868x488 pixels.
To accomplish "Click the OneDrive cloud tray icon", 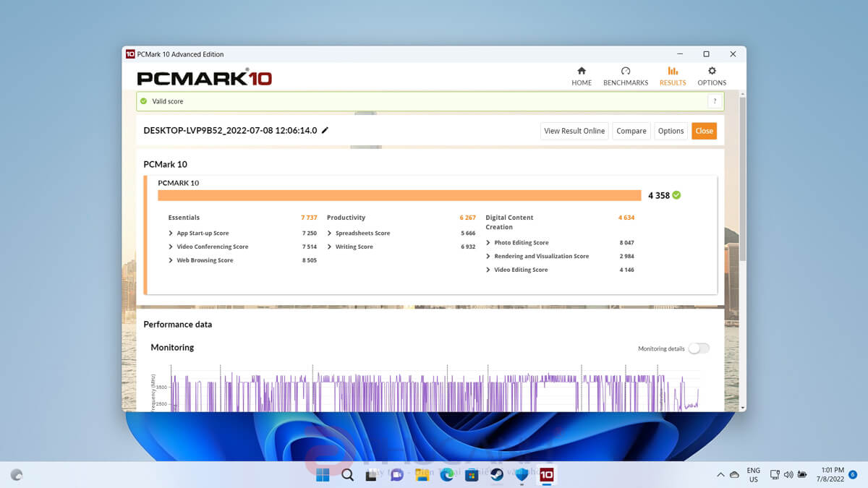I will pos(734,475).
